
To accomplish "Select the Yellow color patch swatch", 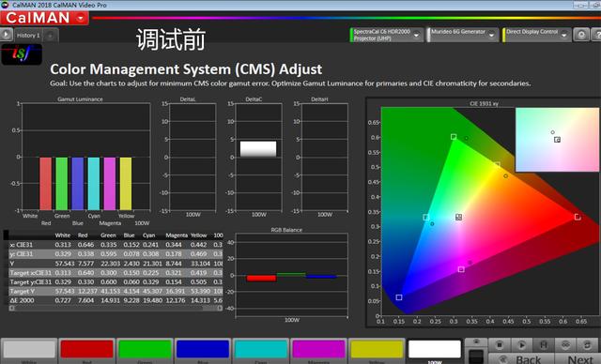I will pyautogui.click(x=377, y=349).
